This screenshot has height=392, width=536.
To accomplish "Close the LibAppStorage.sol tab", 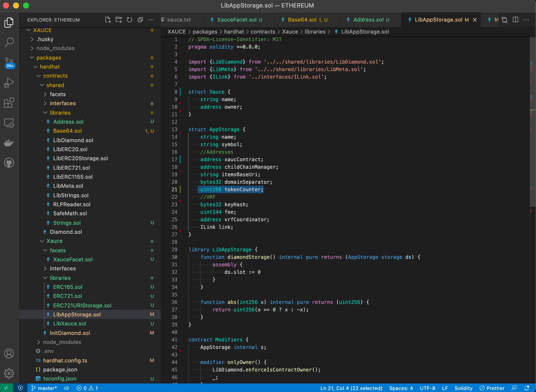I will pyautogui.click(x=475, y=20).
